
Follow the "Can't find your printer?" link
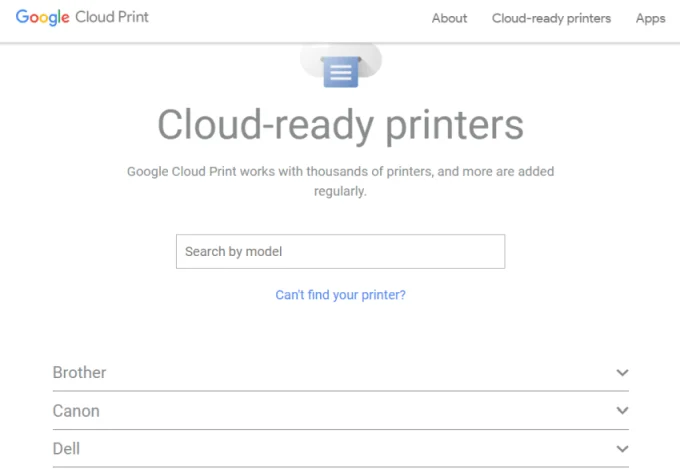click(340, 295)
